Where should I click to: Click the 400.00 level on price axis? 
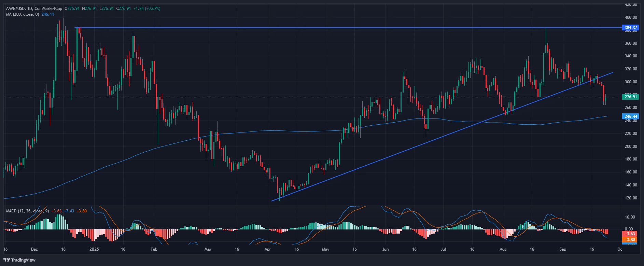(630, 17)
